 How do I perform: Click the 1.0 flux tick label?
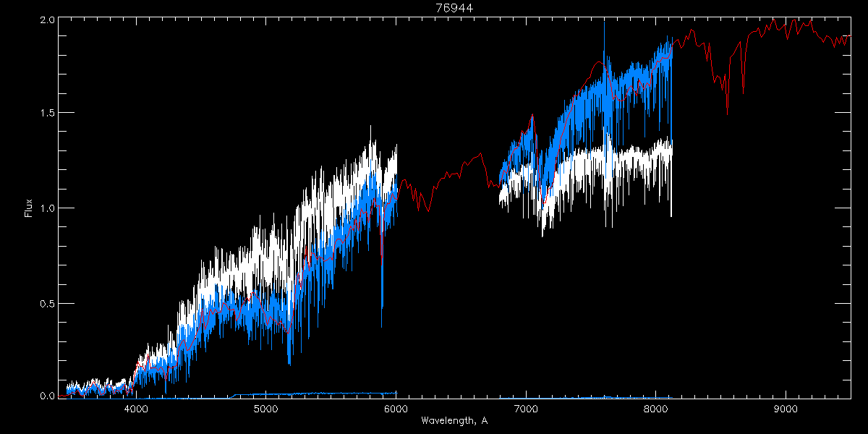[47, 208]
